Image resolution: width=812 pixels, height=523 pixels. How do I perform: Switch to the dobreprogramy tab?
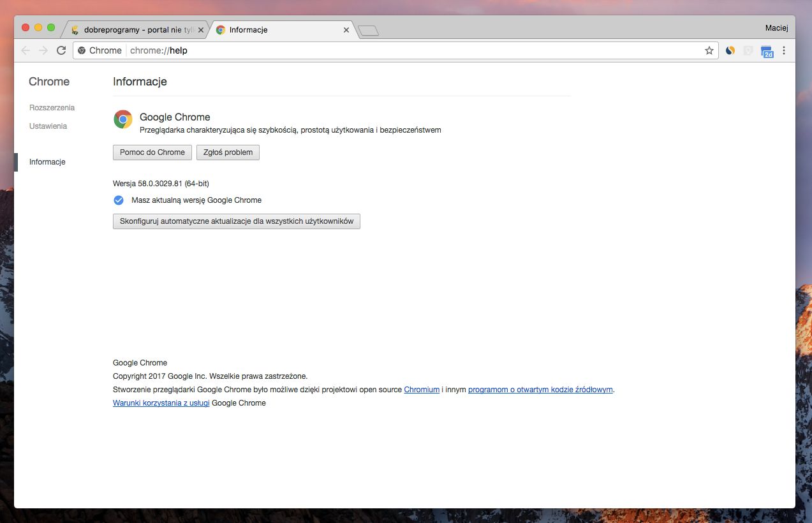[137, 30]
